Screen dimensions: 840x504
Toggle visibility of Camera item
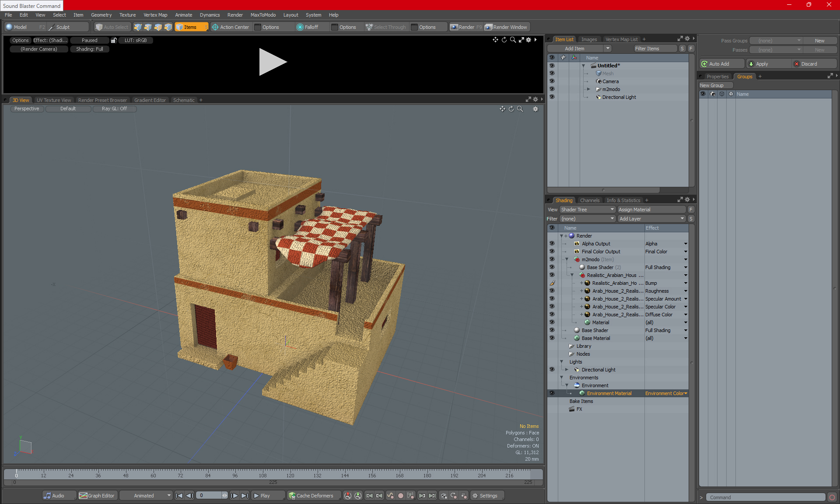(x=552, y=81)
